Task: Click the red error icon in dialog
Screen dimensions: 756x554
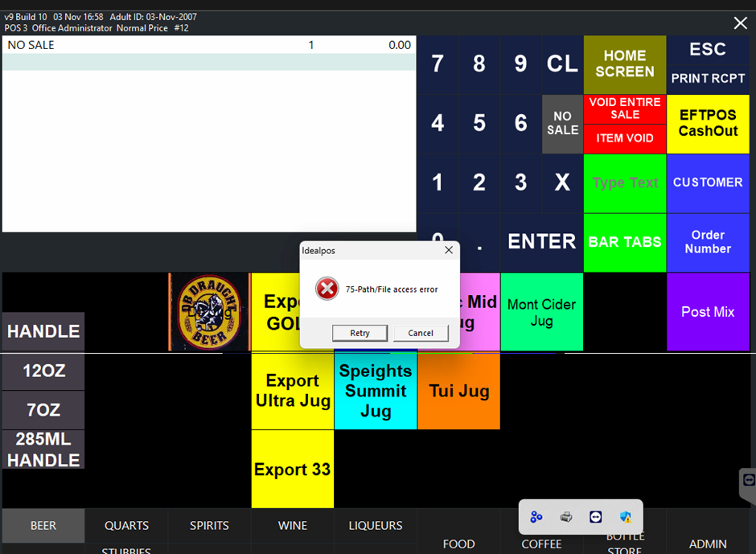Action: pos(327,289)
